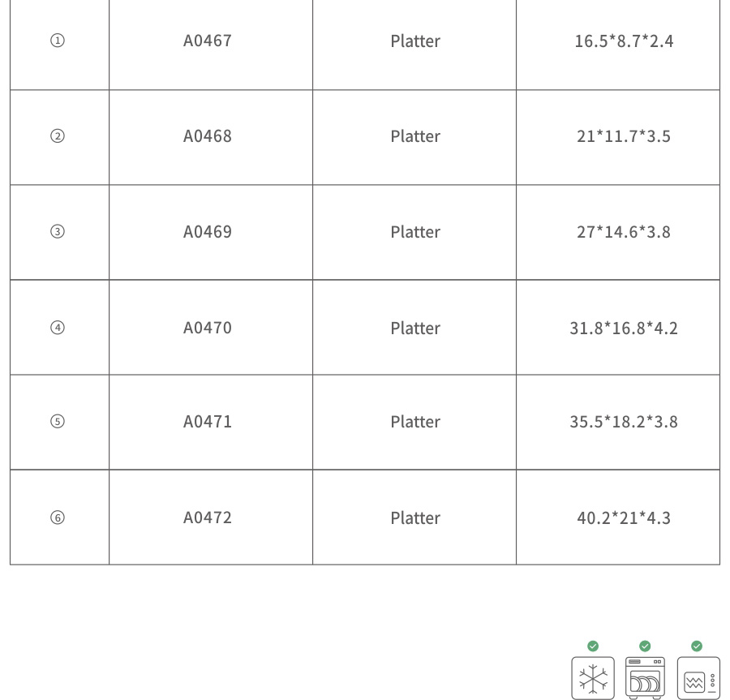This screenshot has height=700, width=730.
Task: Select the 31.8*16.8*4.2 size text
Action: point(624,328)
